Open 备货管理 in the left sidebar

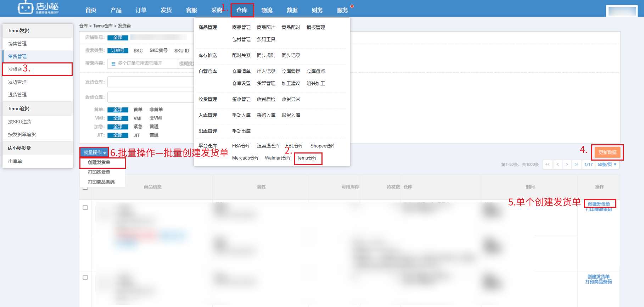38,56
